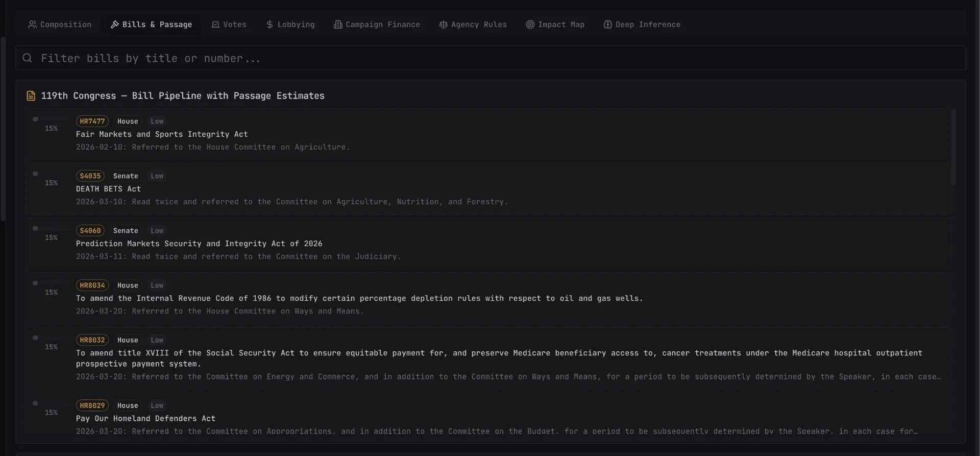The image size is (980, 456).
Task: Click the oil and gas wells depletion bill title
Action: point(359,299)
